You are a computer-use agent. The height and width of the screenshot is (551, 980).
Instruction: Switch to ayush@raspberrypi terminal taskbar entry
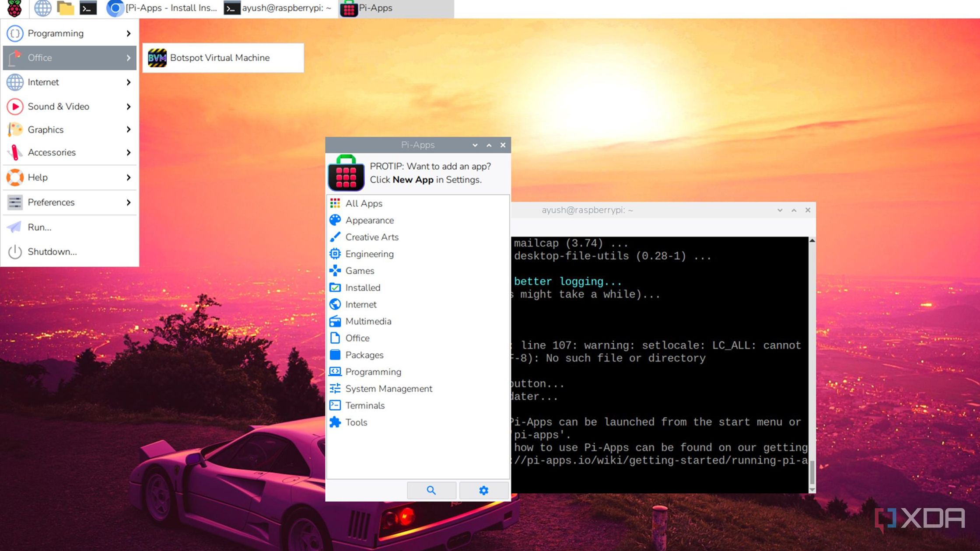click(x=278, y=8)
